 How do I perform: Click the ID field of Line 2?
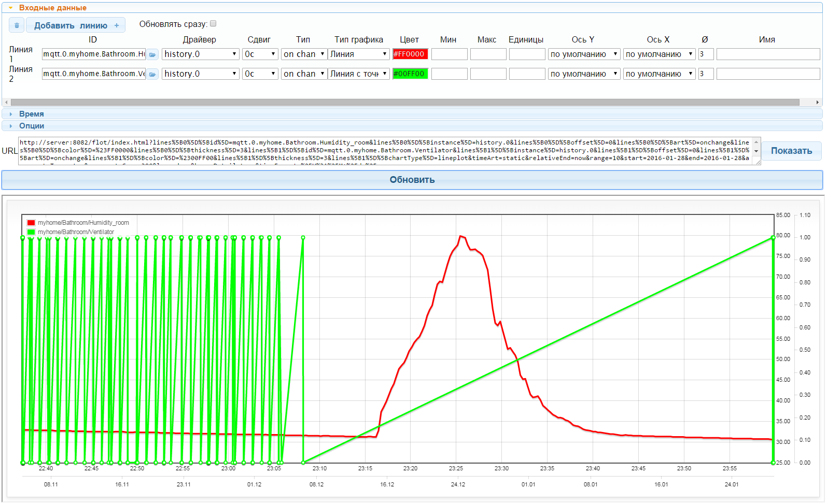(x=93, y=74)
